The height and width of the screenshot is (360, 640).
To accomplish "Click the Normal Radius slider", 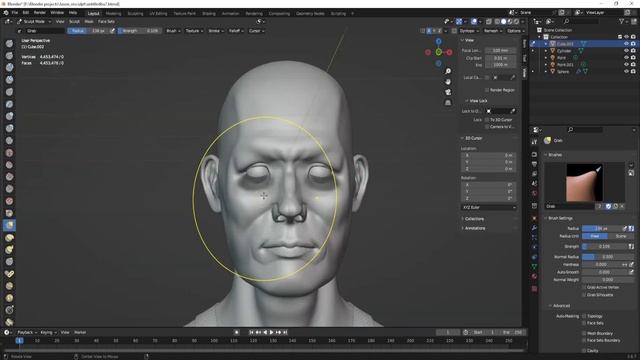I will pos(608,257).
